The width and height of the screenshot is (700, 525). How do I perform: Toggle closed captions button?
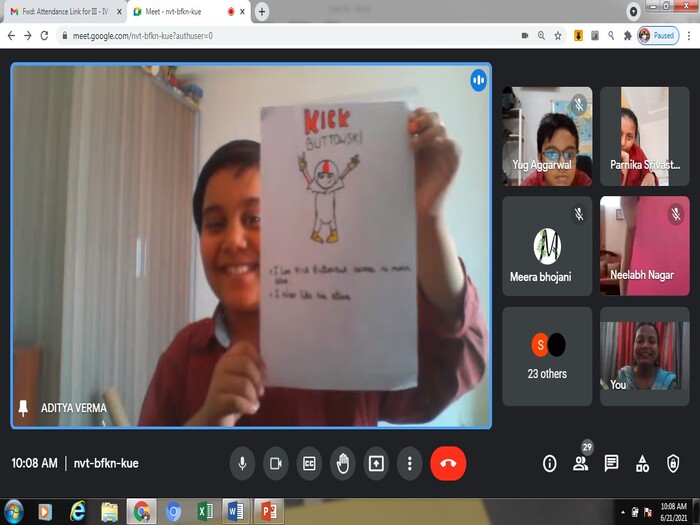tap(309, 463)
